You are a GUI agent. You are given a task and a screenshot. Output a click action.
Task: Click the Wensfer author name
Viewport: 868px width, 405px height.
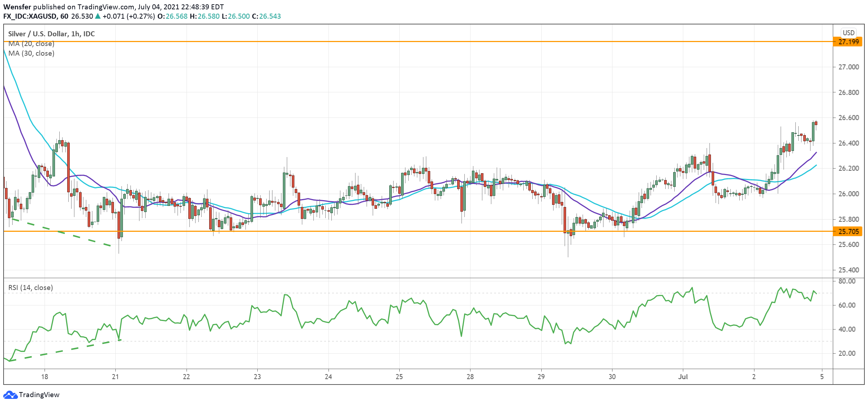point(17,7)
